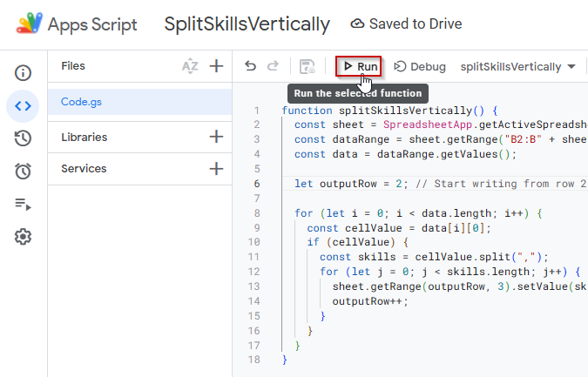Viewport: 588px width, 377px height.
Task: Click the 'function splitSkillsVertically()' code line
Action: (390, 111)
